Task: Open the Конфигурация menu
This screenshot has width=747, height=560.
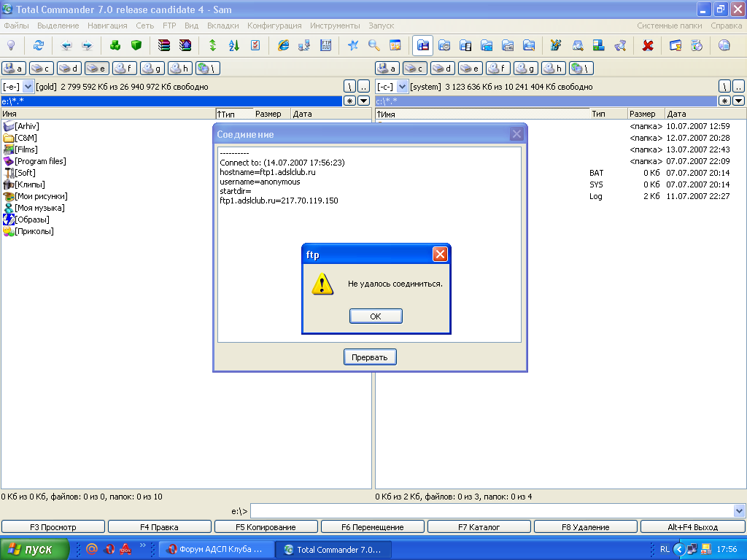Action: [x=274, y=26]
